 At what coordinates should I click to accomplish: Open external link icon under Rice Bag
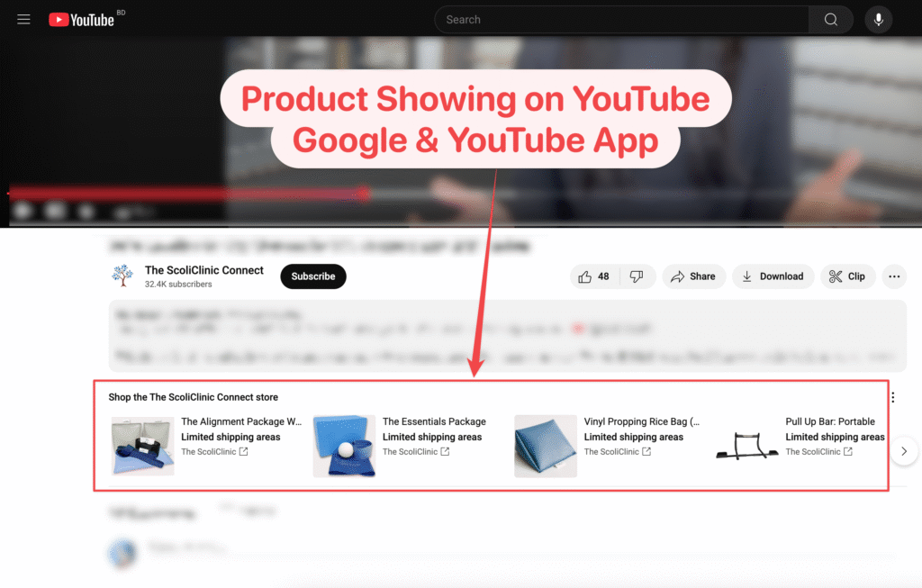click(646, 452)
